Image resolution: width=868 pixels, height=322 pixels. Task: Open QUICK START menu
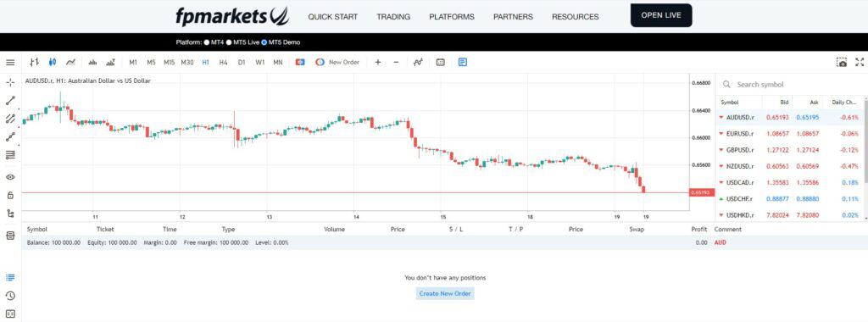[x=332, y=17]
